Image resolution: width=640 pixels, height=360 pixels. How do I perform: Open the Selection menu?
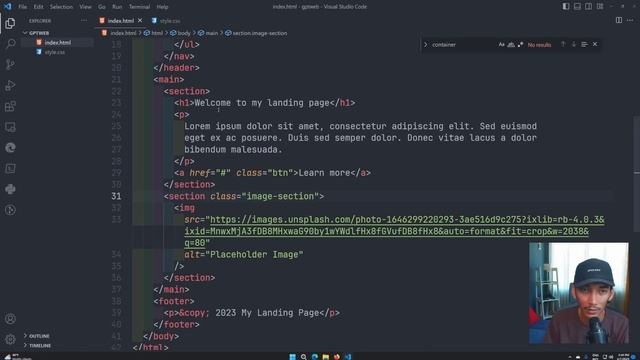coord(61,7)
